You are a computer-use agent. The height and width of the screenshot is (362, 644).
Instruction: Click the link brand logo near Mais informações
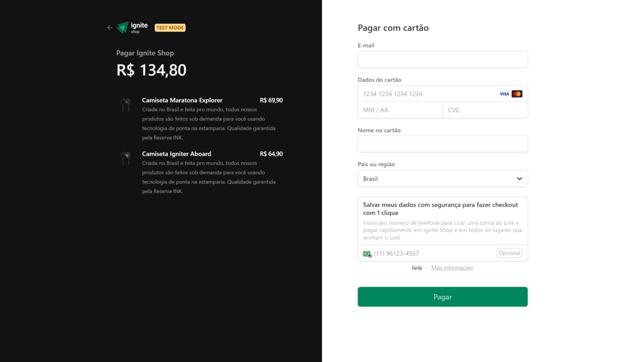pos(417,267)
